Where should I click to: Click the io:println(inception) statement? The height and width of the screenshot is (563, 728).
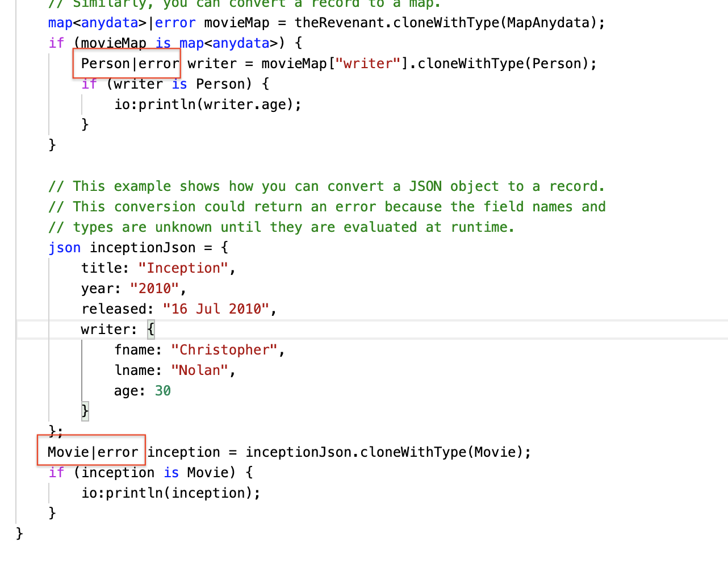click(171, 493)
